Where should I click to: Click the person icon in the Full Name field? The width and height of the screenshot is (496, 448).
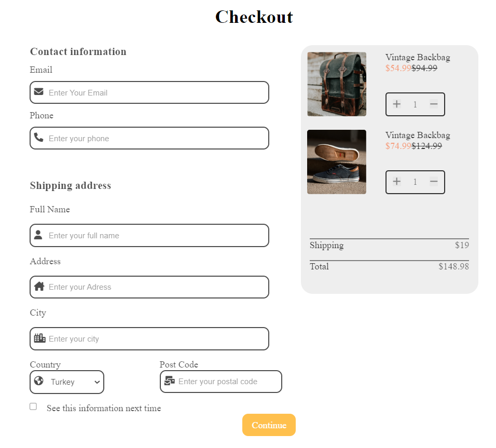38,235
